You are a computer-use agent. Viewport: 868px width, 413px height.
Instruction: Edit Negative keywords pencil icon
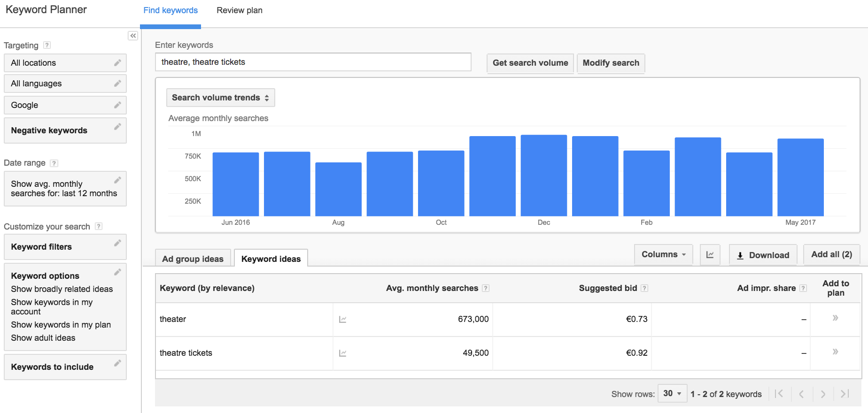[x=117, y=126]
